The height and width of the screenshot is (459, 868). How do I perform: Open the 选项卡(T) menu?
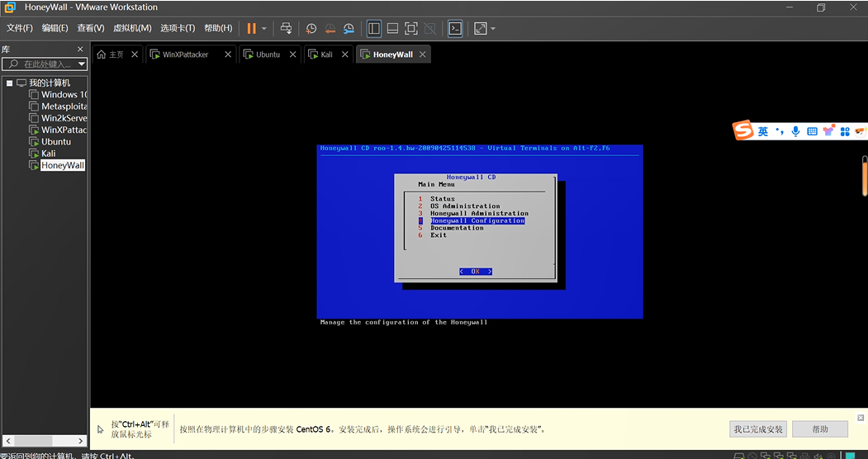click(178, 28)
